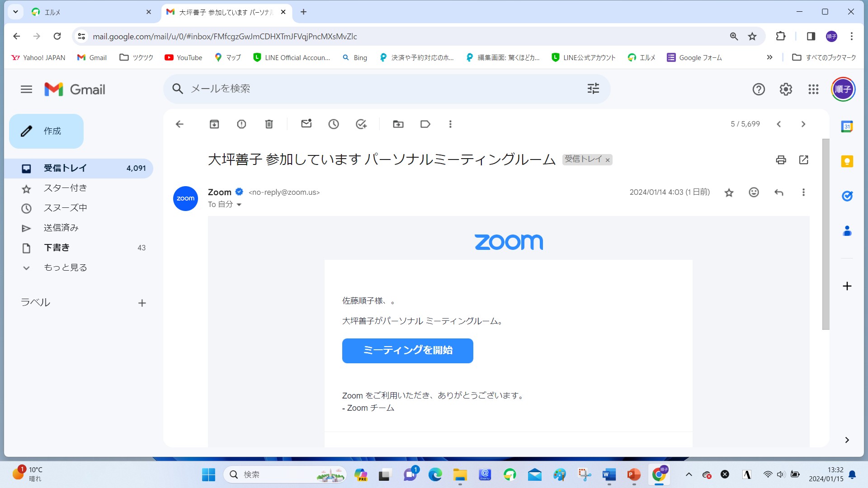This screenshot has width=868, height=488.
Task: Open Windows Start menu
Action: pos(208,475)
